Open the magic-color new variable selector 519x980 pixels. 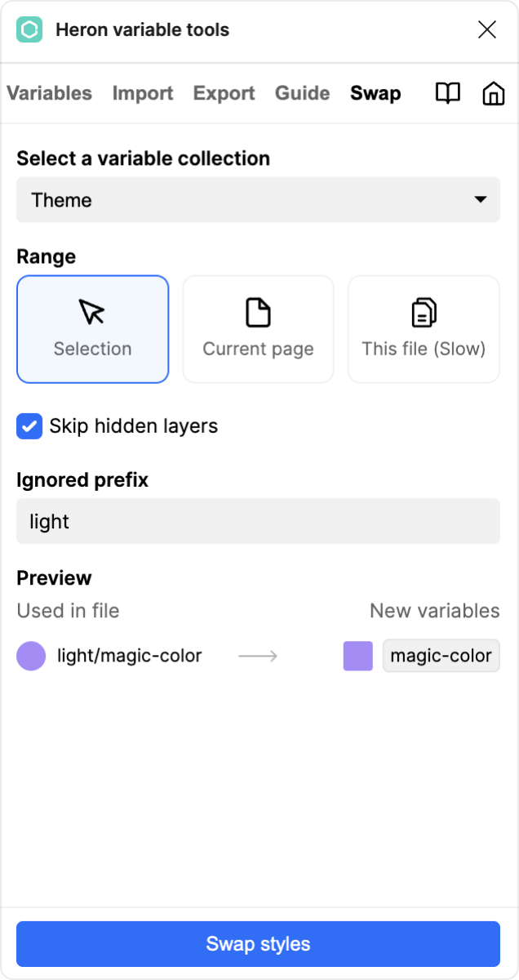(441, 656)
